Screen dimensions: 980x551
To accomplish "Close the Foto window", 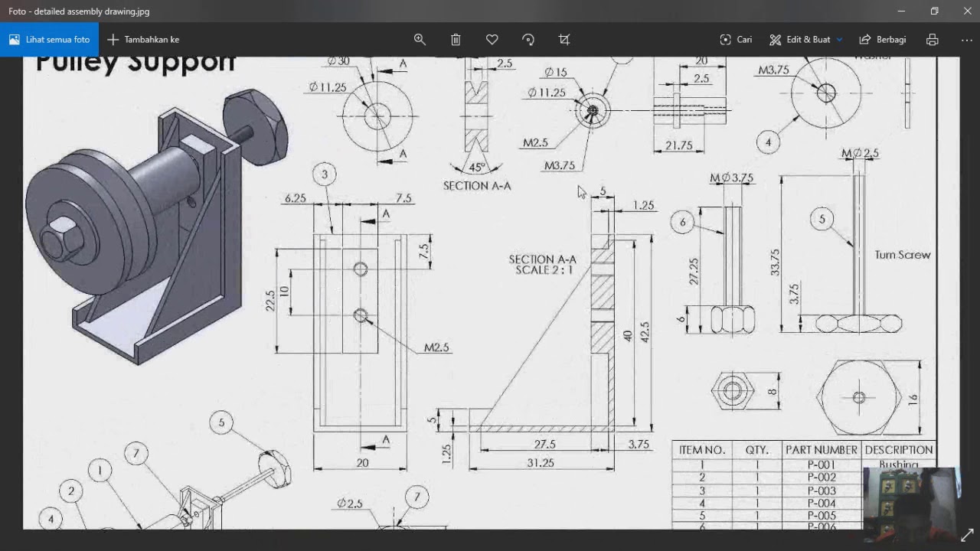I will tap(967, 11).
